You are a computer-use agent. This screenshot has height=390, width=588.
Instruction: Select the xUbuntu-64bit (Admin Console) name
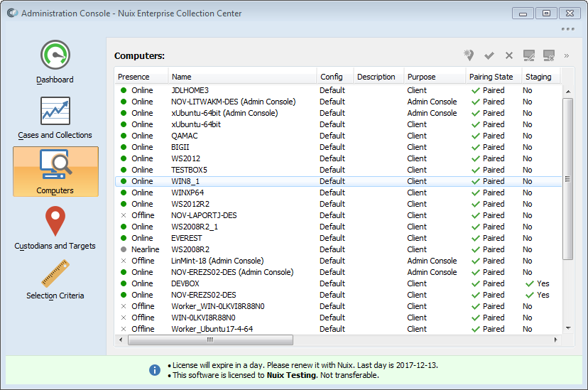coord(224,113)
